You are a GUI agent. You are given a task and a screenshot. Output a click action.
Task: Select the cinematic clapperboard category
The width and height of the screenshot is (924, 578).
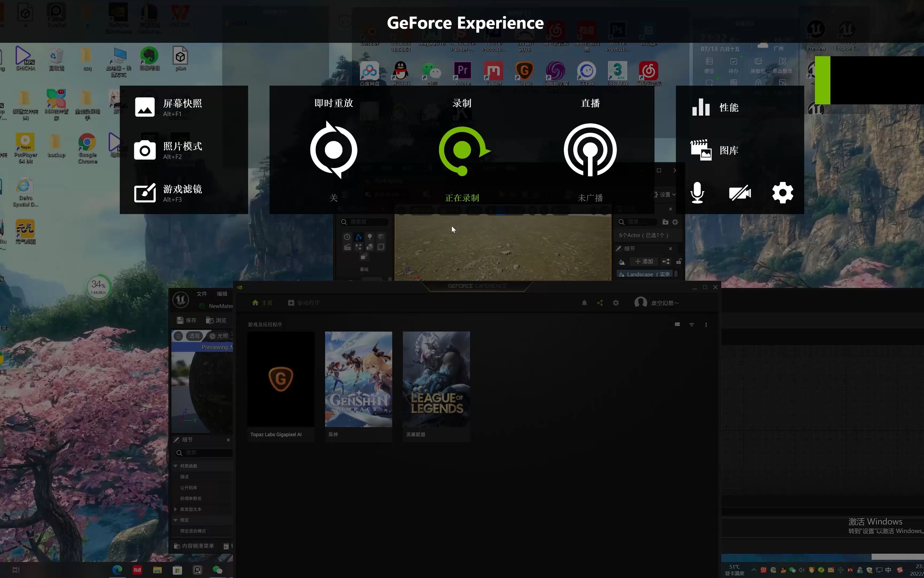(347, 247)
